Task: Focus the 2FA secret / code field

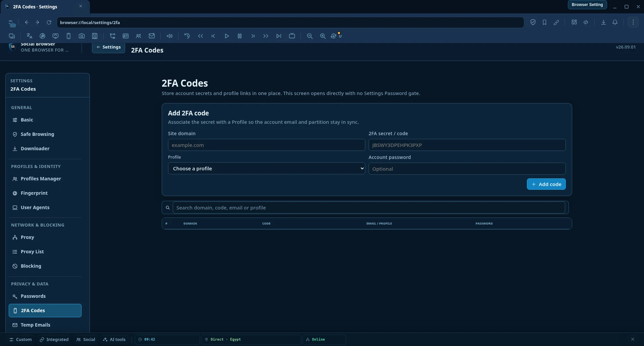Action: pos(467,145)
